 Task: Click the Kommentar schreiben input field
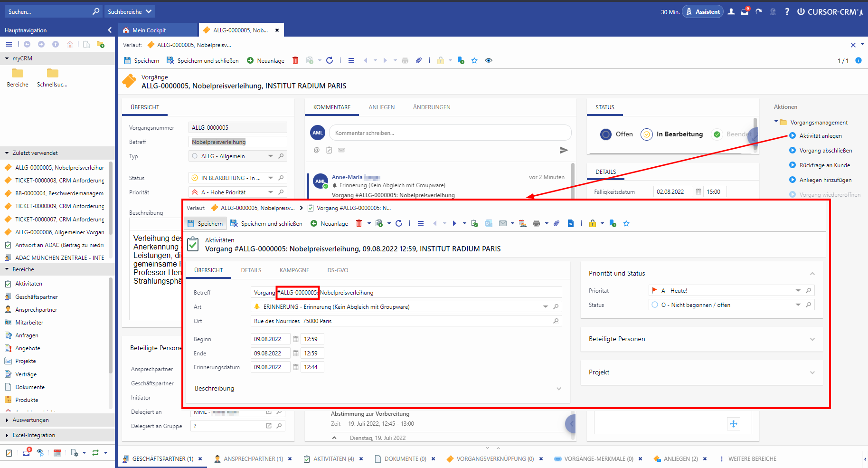450,133
